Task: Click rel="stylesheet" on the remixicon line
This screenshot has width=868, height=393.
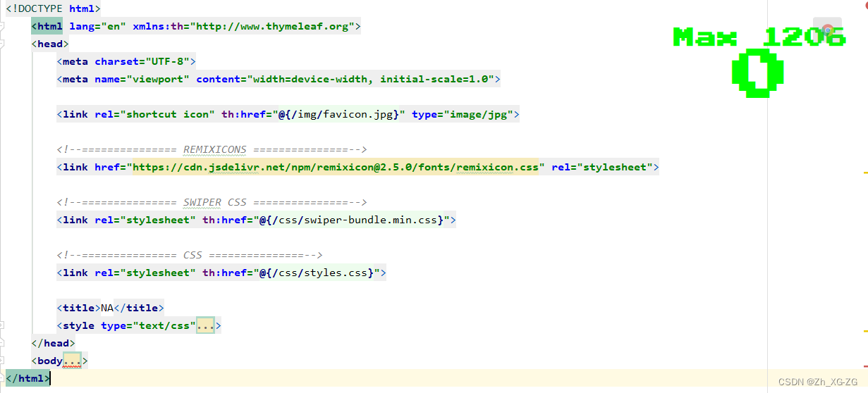Action: 602,167
